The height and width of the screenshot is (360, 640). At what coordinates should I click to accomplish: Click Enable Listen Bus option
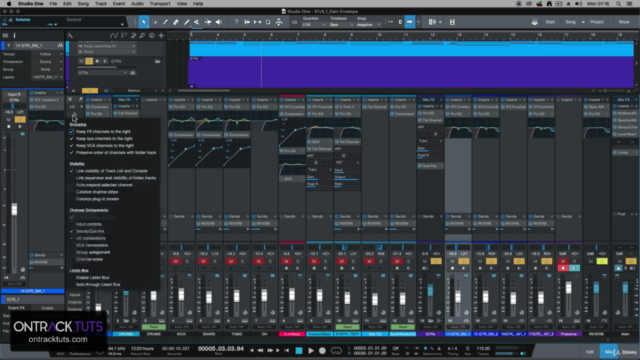click(x=92, y=278)
